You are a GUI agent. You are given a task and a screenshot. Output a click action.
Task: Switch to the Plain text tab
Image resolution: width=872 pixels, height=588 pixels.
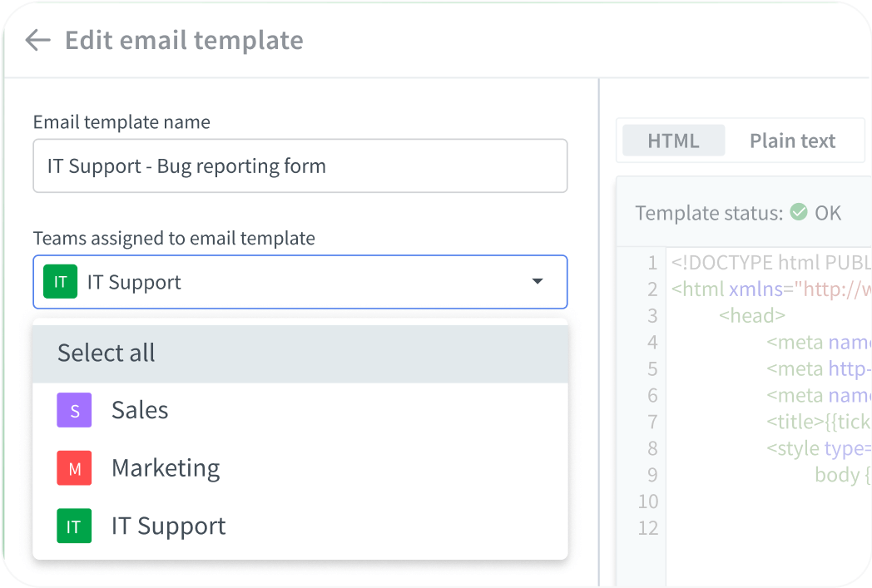(792, 140)
